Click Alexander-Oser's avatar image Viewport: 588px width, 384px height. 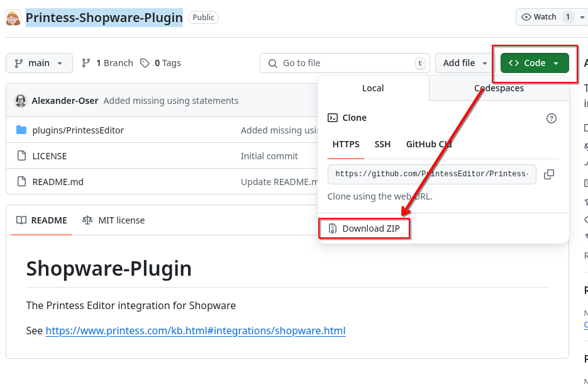click(21, 101)
